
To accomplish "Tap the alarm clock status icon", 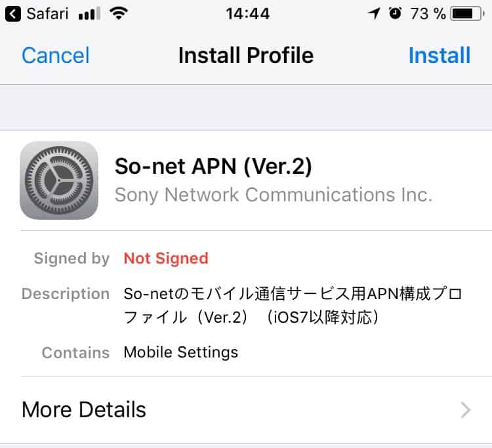I will (x=395, y=13).
